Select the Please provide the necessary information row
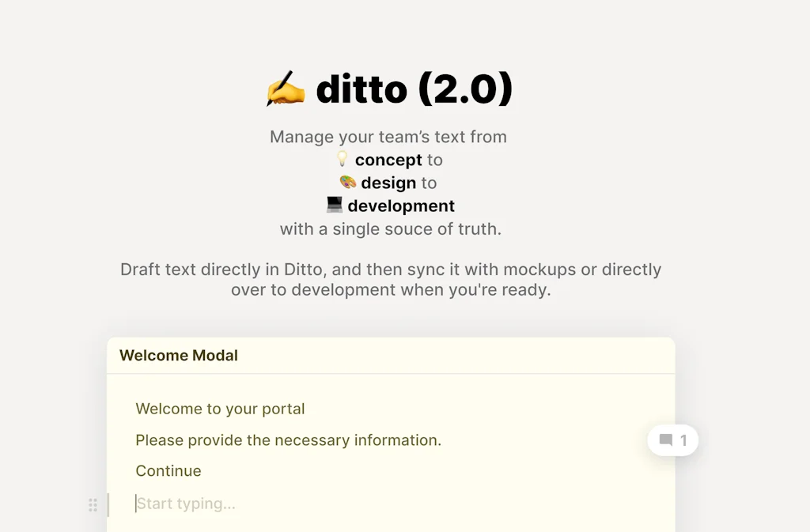 (289, 440)
